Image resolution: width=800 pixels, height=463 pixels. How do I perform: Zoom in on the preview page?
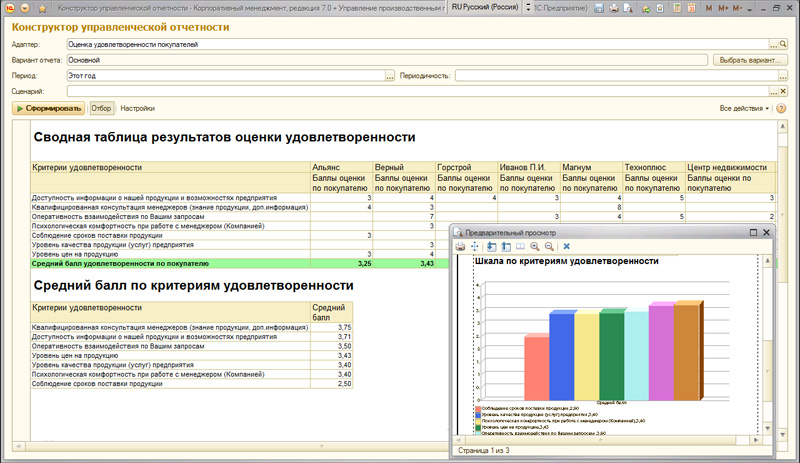[x=536, y=246]
